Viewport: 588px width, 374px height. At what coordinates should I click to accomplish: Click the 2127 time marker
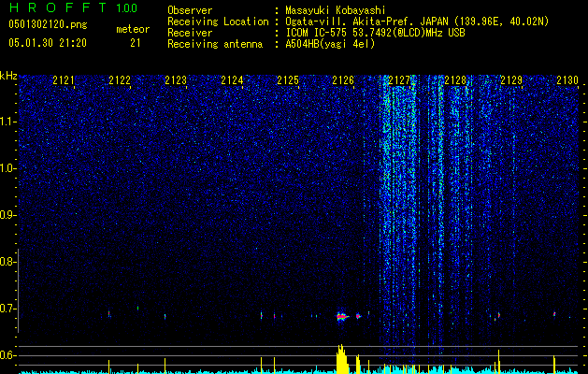click(x=399, y=80)
